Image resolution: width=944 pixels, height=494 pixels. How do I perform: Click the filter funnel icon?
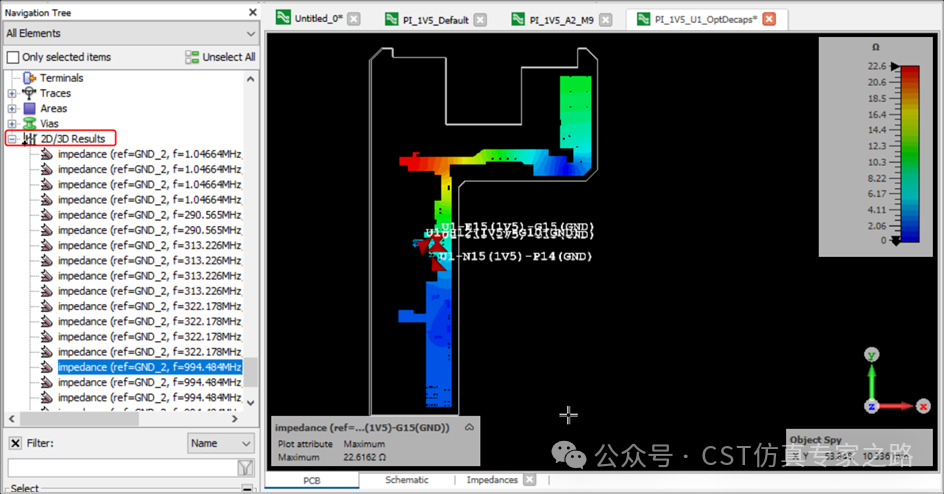coord(246,468)
